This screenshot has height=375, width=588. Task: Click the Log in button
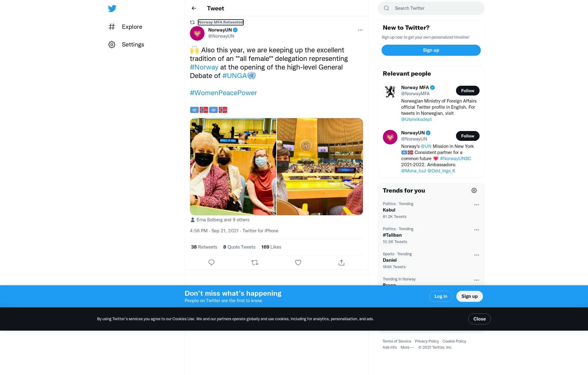(441, 296)
